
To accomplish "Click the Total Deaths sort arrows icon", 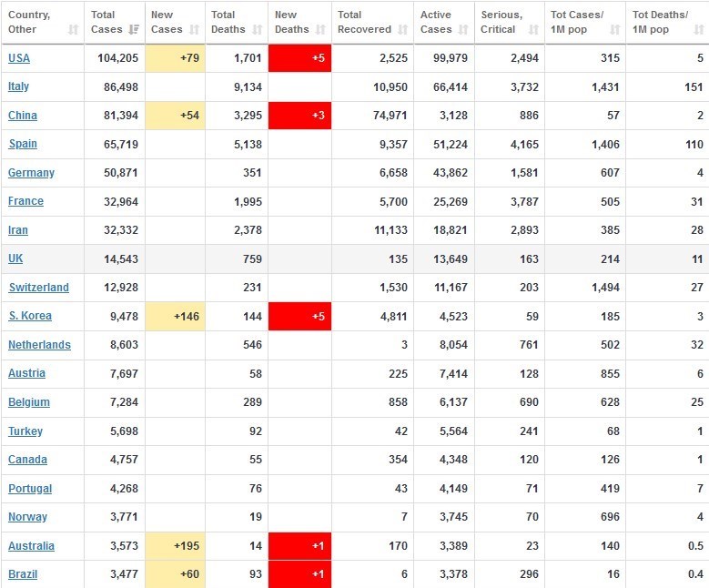I will 256,29.
